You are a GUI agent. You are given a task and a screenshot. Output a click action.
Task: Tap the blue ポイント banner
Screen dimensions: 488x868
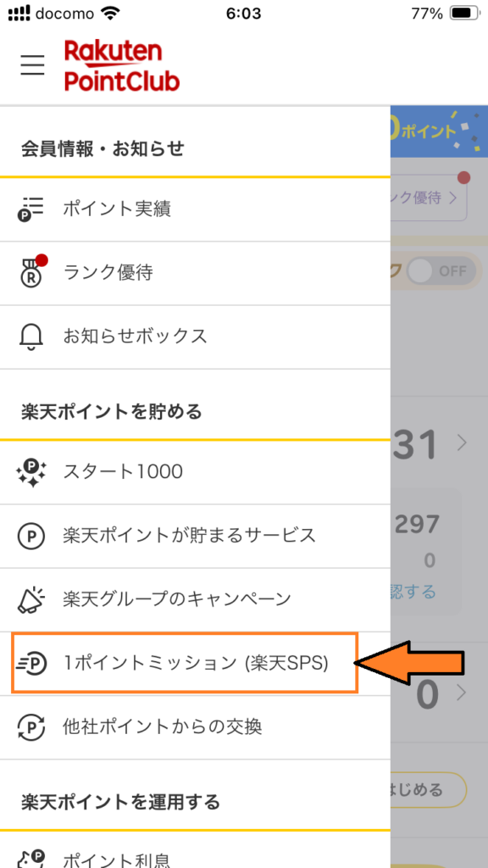click(439, 131)
